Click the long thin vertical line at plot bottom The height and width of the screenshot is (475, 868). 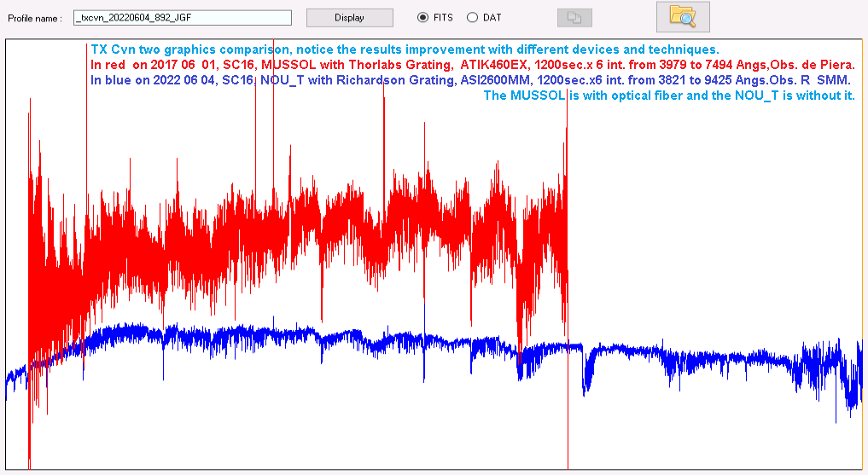click(x=568, y=426)
